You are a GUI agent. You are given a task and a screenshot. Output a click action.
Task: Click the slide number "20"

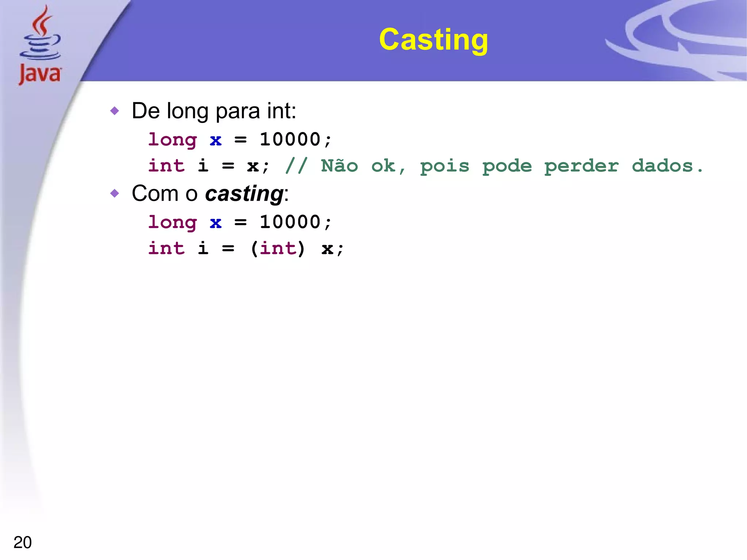point(23,542)
